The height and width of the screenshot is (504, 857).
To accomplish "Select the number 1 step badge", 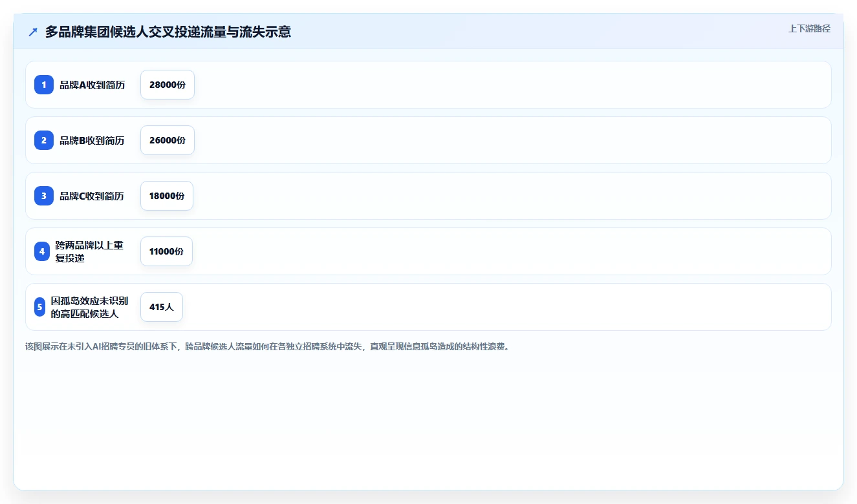I will pyautogui.click(x=44, y=85).
